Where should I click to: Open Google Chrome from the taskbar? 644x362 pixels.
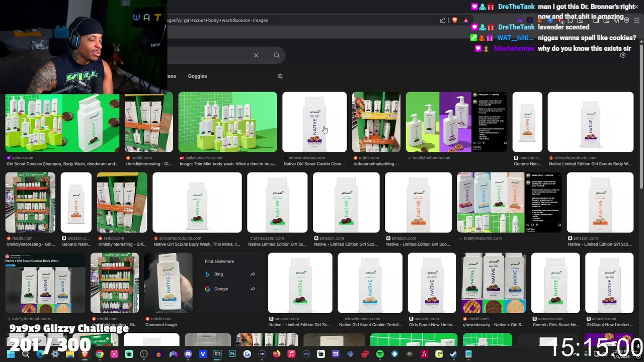point(100,354)
